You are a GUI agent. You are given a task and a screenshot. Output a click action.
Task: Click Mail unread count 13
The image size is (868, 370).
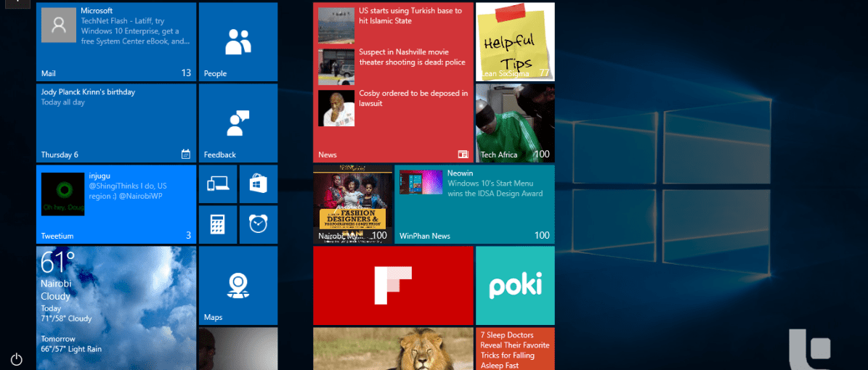pyautogui.click(x=186, y=73)
